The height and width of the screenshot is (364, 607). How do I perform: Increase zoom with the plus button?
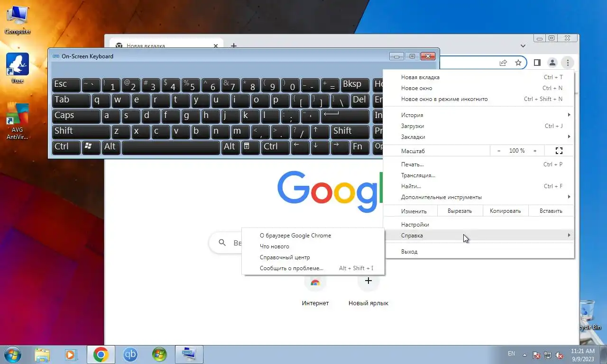[x=535, y=151]
